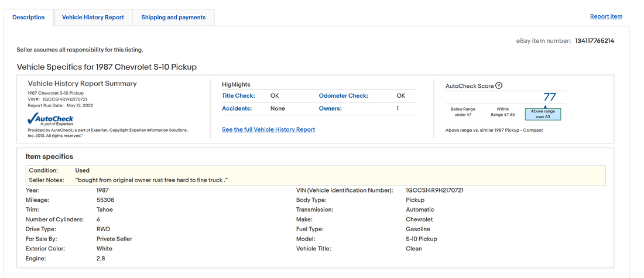Click the Fuel Type value Gasoline
The image size is (644, 278).
click(418, 229)
